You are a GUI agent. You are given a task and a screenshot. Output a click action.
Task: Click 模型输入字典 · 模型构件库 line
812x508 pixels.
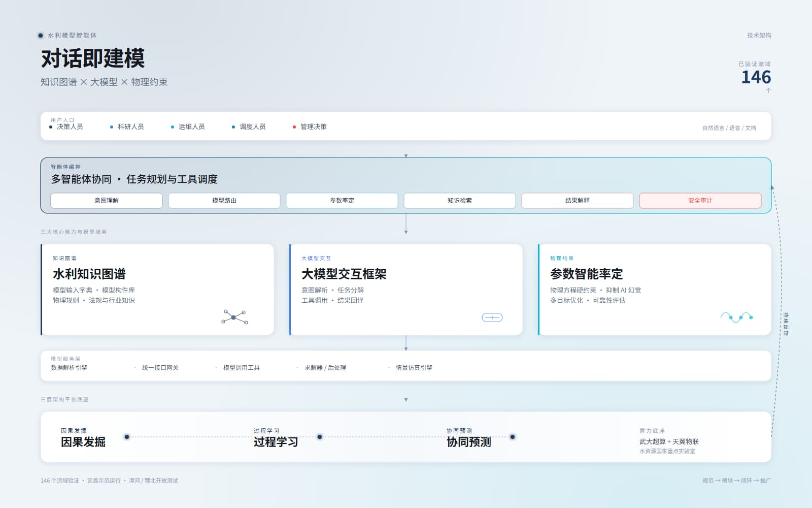[94, 290]
